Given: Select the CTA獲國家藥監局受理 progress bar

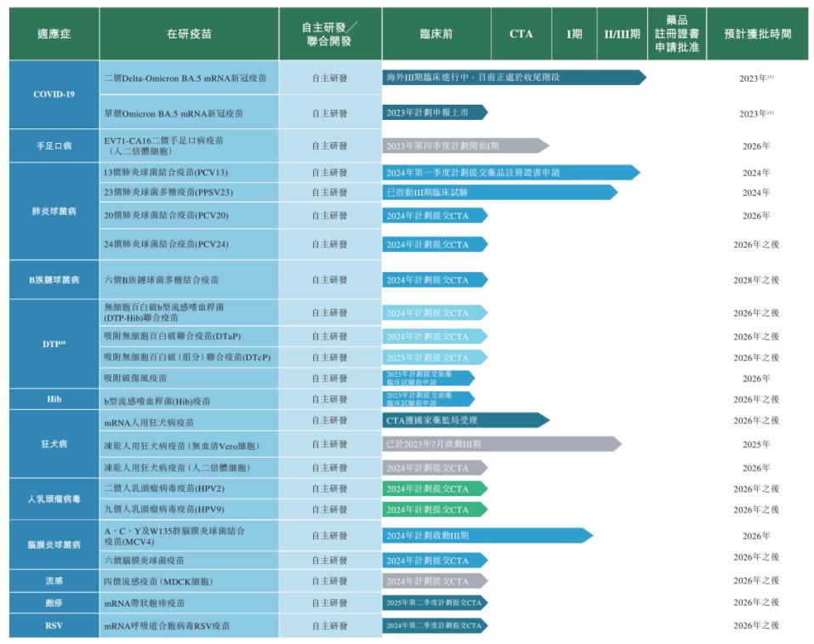Looking at the screenshot, I should click(464, 420).
